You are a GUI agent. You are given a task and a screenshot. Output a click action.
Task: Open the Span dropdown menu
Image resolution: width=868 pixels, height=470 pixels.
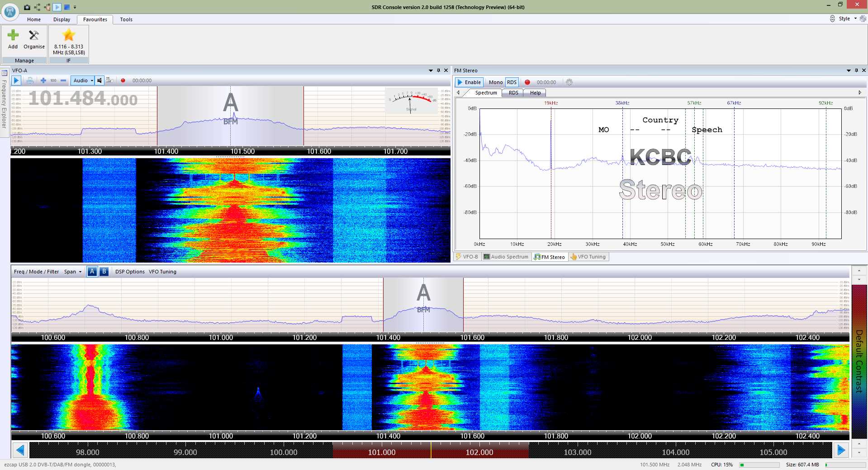point(73,272)
